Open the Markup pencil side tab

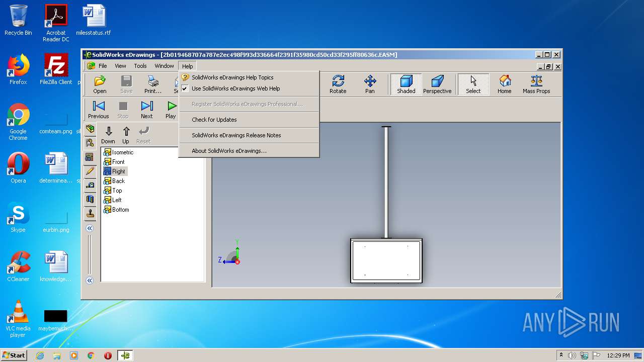tap(90, 171)
